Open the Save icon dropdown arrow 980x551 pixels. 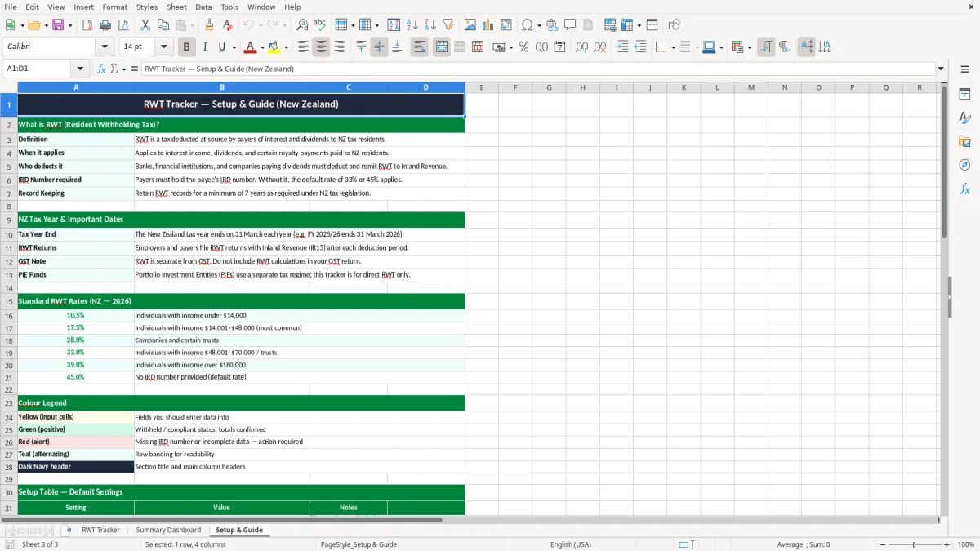(x=70, y=25)
